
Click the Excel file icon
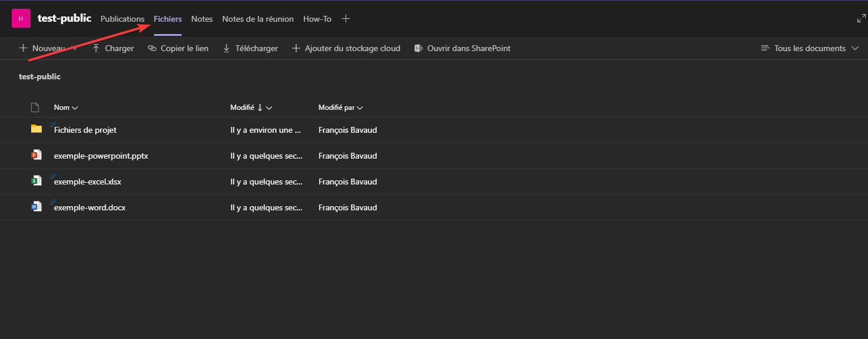coord(36,181)
